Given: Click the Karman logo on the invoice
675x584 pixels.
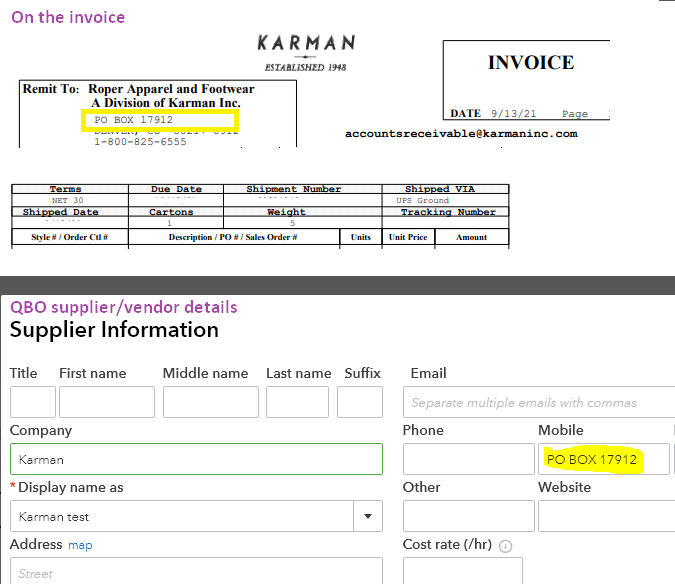Looking at the screenshot, I should [x=306, y=53].
